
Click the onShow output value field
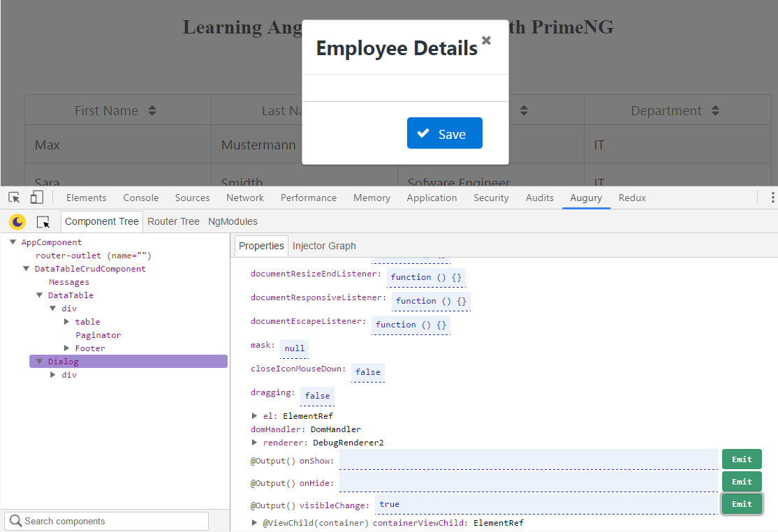pos(529,459)
